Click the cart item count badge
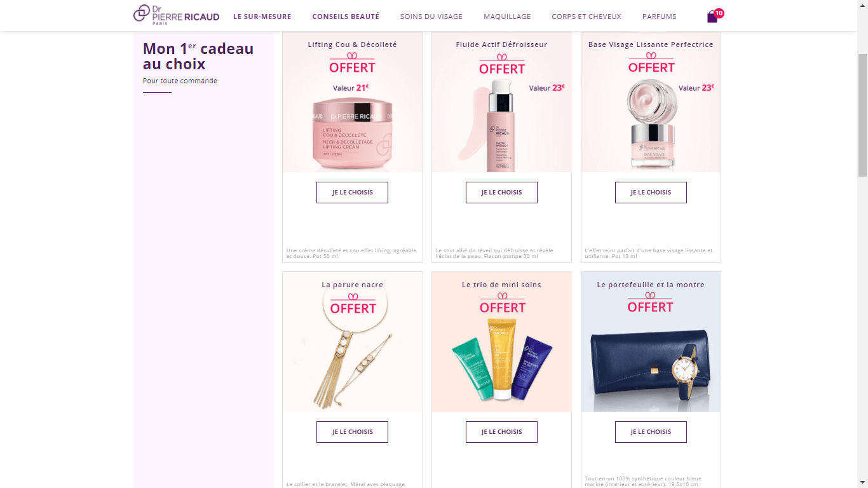The image size is (868, 488). (719, 13)
